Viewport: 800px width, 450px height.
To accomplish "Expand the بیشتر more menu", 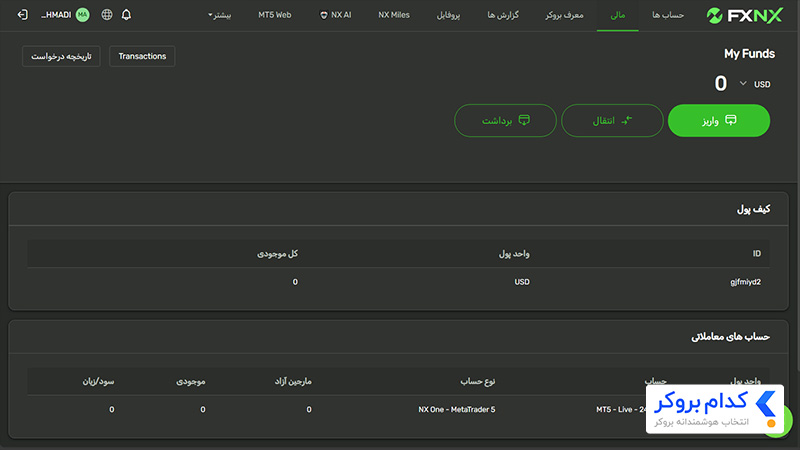I will (219, 15).
